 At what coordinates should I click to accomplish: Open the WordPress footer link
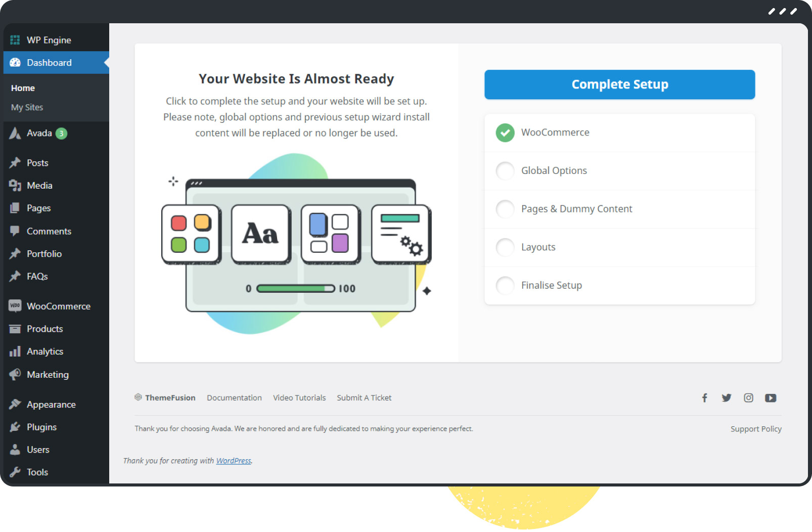coord(234,461)
